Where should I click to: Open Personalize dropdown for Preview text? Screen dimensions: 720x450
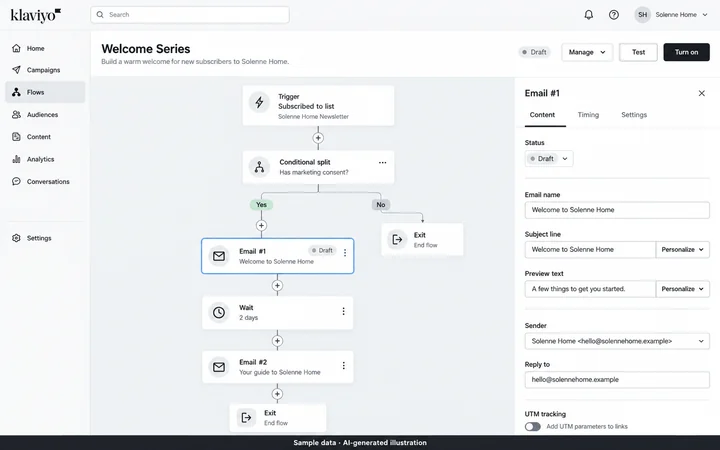point(683,289)
